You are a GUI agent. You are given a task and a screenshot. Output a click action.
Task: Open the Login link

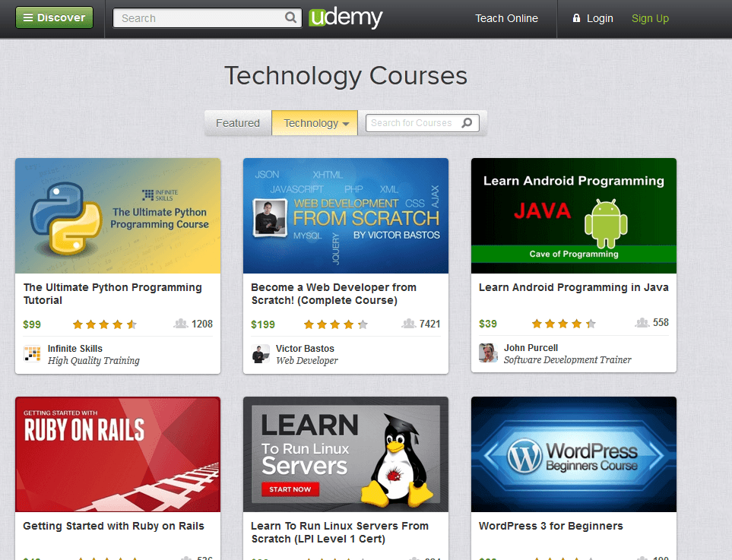(600, 18)
